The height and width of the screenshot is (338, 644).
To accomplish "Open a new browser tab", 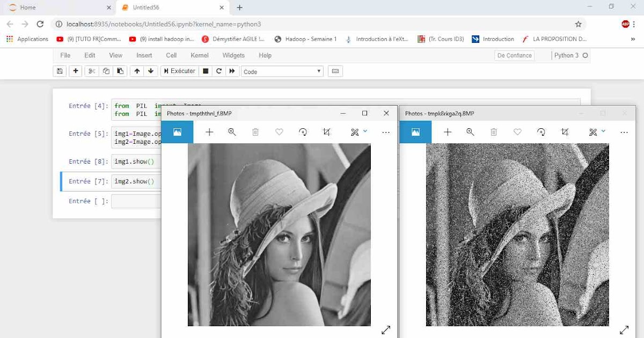I will [239, 8].
